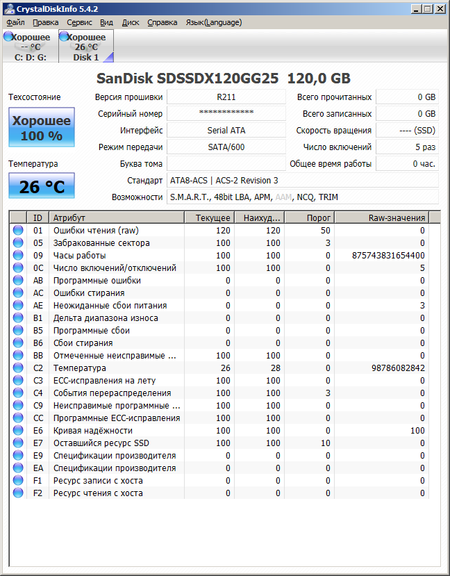The image size is (450, 576).
Task: Click status orb for attribute 01 Ошибки чтения
Action: 18,230
